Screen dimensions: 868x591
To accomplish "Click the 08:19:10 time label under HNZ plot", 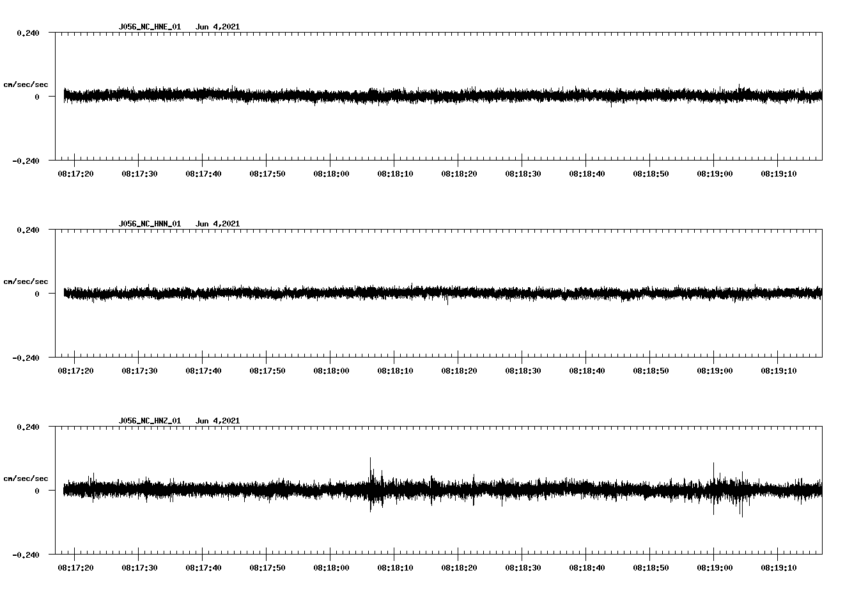I will (779, 568).
